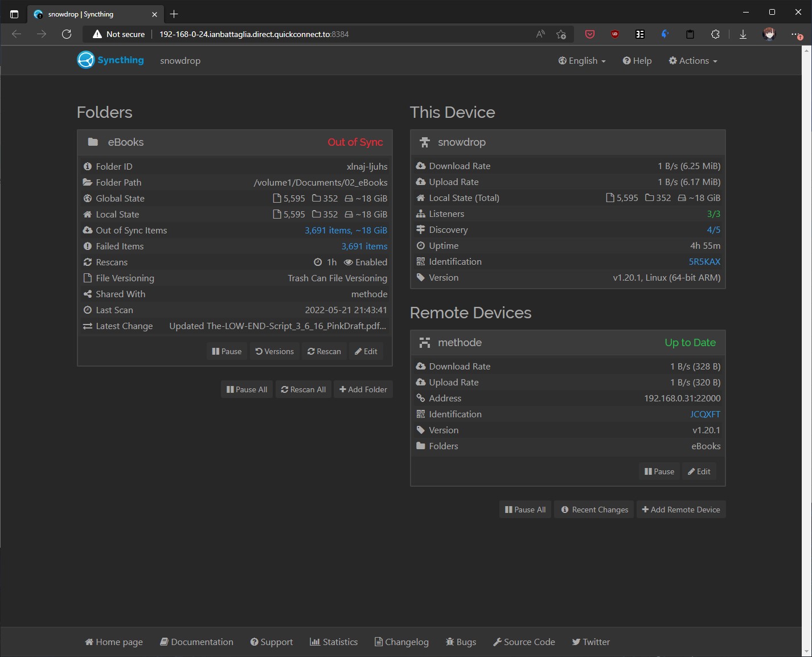Open the 3/3 listeners status link

pos(713,214)
